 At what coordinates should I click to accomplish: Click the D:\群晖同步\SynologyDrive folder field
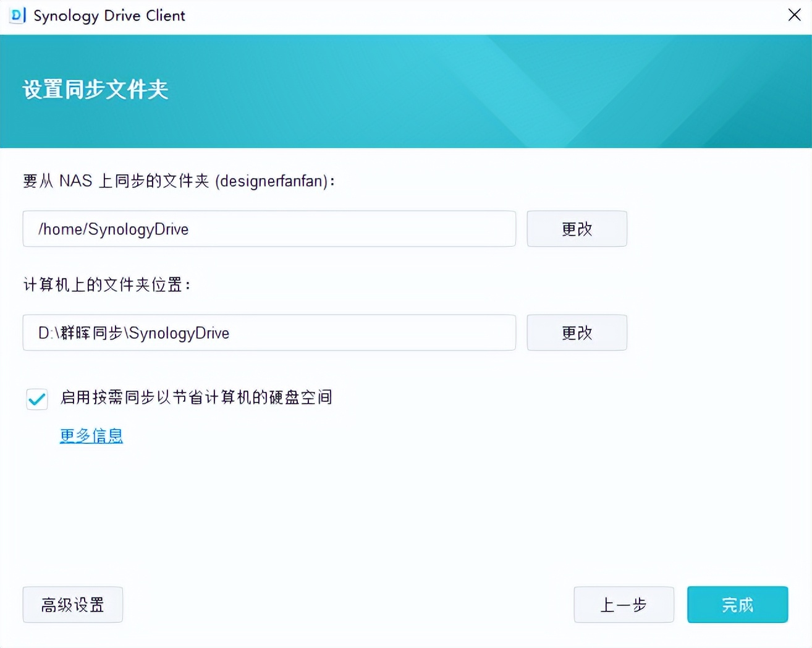269,333
